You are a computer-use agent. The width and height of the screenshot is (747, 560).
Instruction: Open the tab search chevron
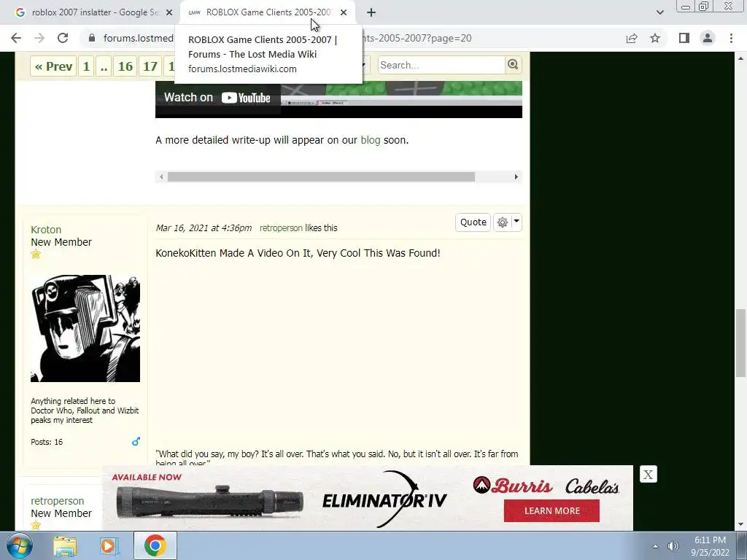pos(659,12)
